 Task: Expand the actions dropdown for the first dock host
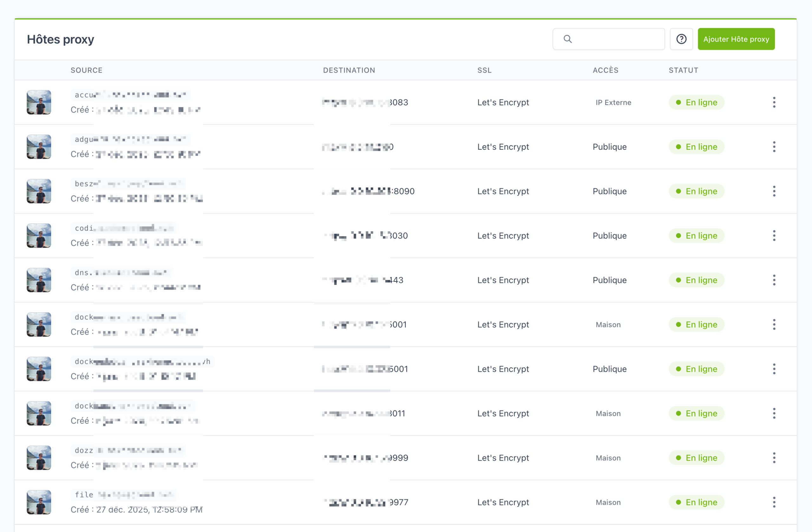coord(774,324)
